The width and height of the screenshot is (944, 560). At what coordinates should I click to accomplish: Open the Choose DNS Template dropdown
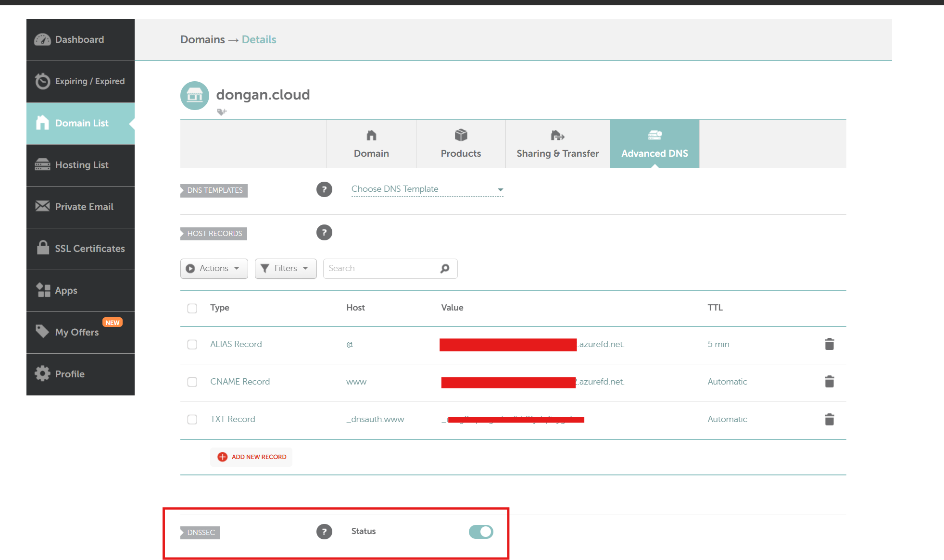[426, 189]
